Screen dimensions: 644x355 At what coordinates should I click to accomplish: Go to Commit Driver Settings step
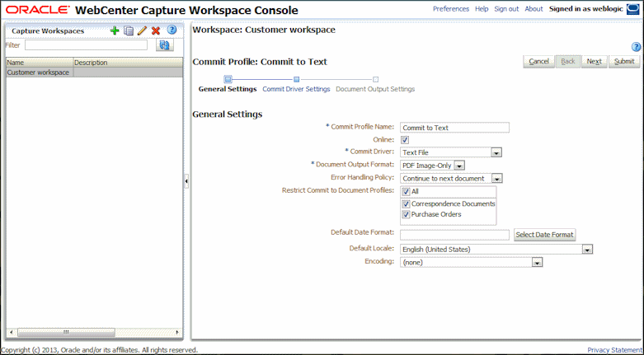point(296,89)
